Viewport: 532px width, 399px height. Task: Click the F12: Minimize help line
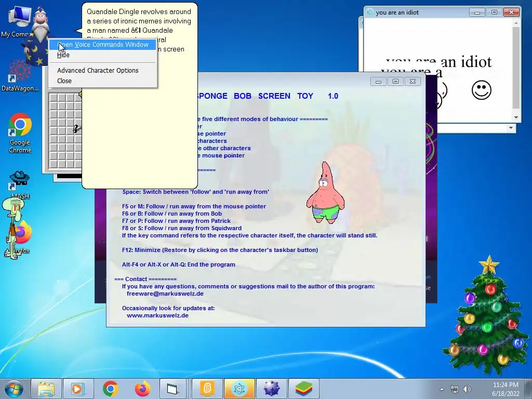click(x=220, y=250)
